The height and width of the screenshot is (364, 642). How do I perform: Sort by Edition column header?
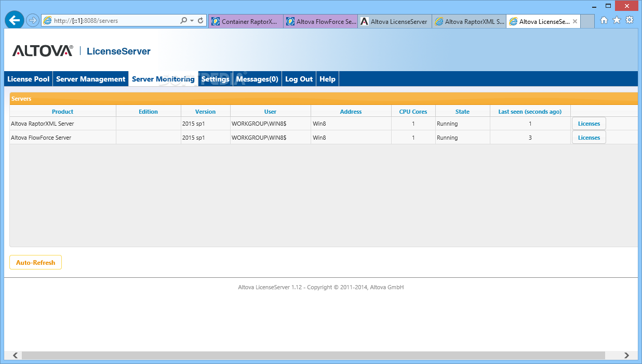coord(149,112)
